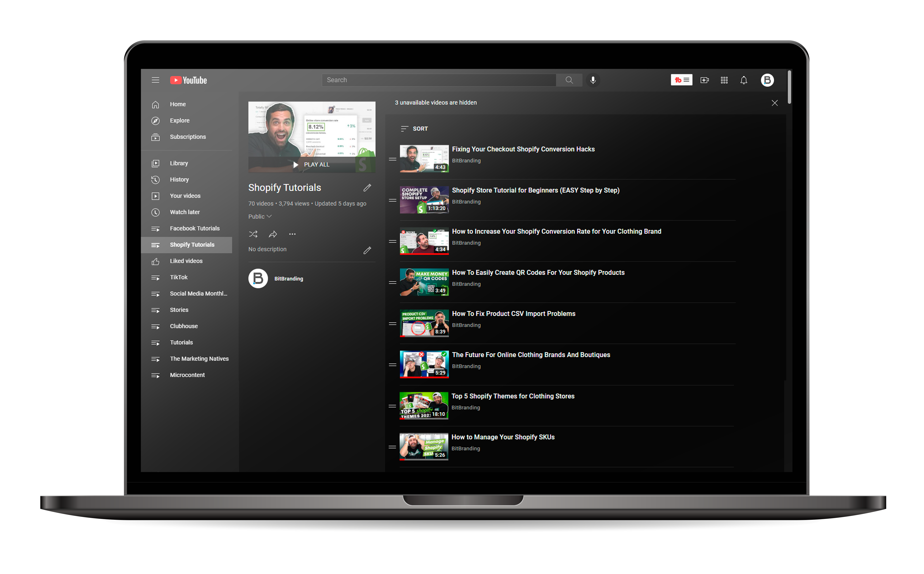The image size is (924, 574).
Task: Open Liked videos in sidebar
Action: tap(186, 261)
